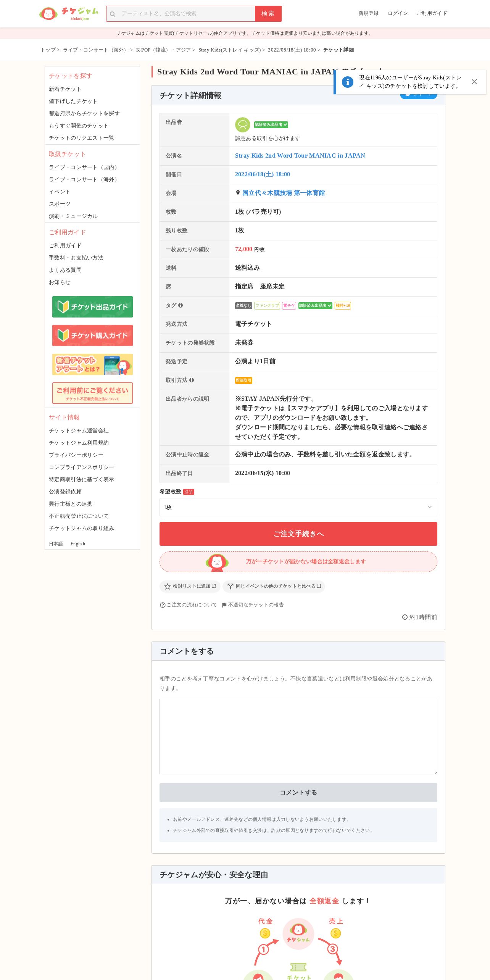Click the flag icon to report ticket

coord(224,605)
